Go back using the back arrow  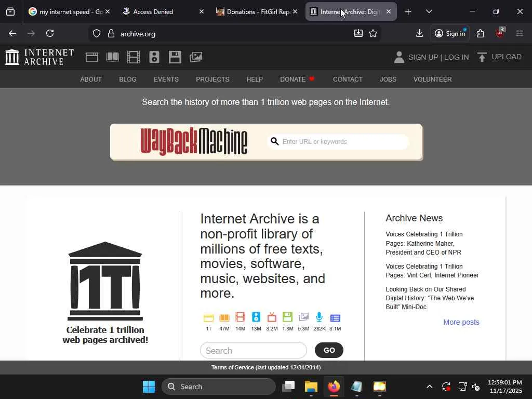point(12,33)
